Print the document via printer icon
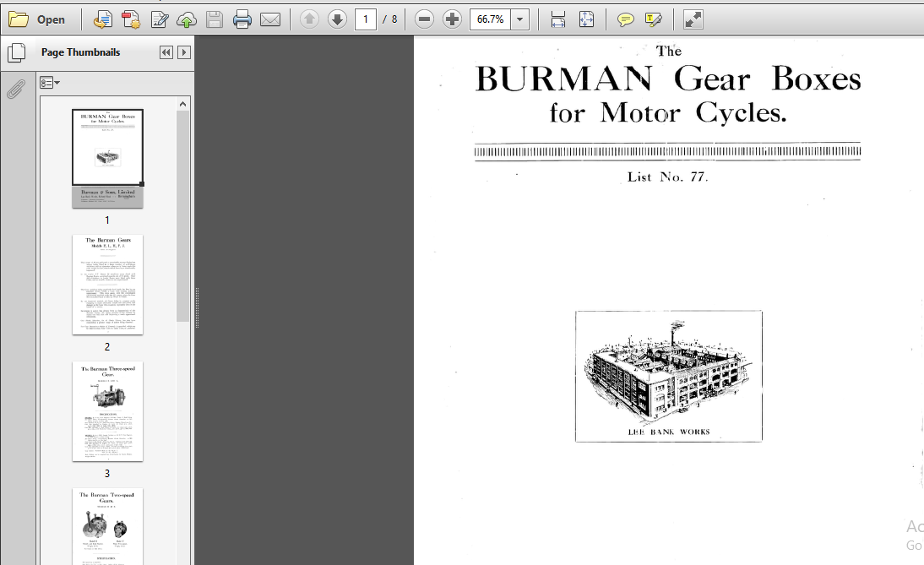The image size is (924, 565). click(242, 19)
